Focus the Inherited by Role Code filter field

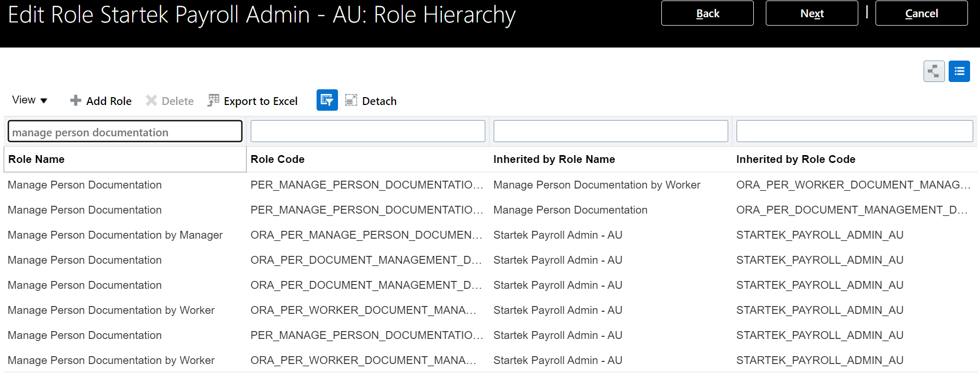click(x=855, y=132)
